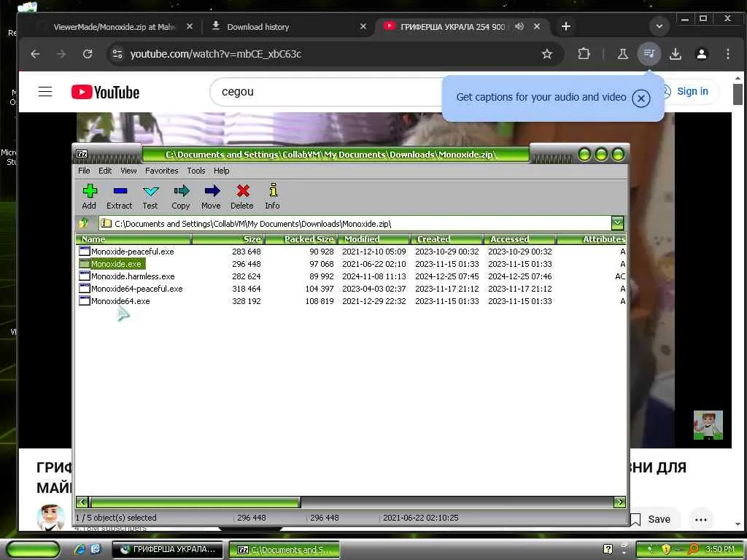This screenshot has height=560, width=747.
Task: Bookmark this page with the star icon
Action: tap(547, 54)
